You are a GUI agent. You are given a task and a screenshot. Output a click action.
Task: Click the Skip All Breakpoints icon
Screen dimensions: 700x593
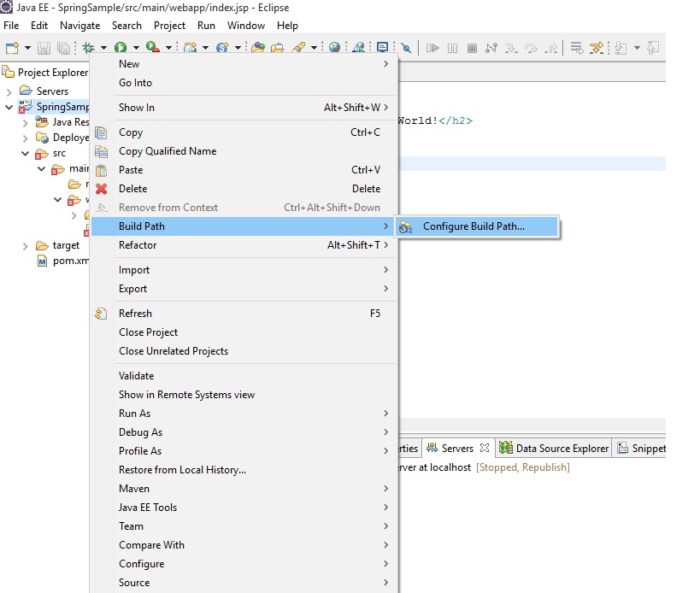coord(406,48)
